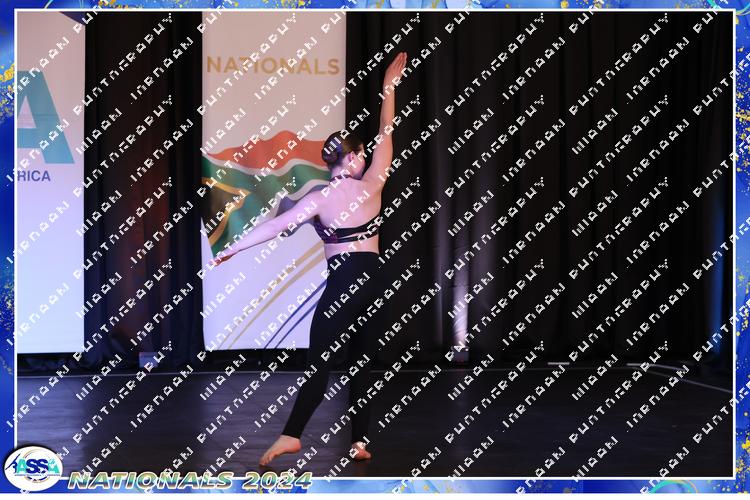
Task: Click the "NATIONALS 2024" caption text
Action: pyautogui.click(x=191, y=480)
